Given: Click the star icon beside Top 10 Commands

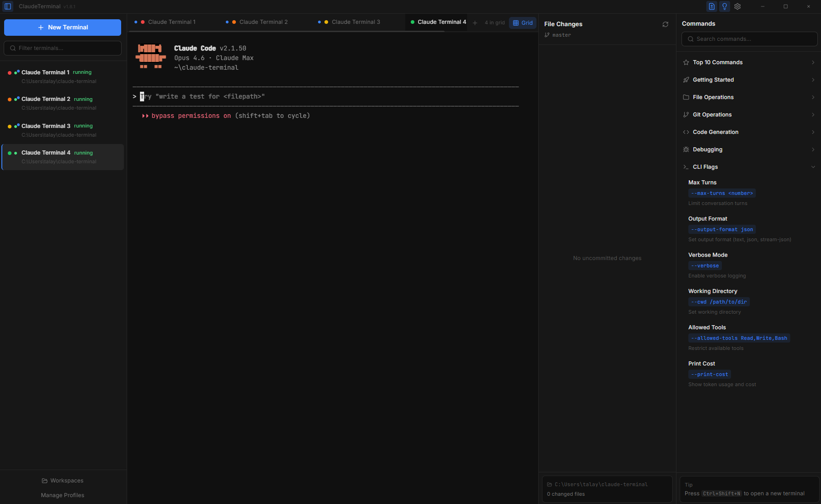Looking at the screenshot, I should pos(686,62).
